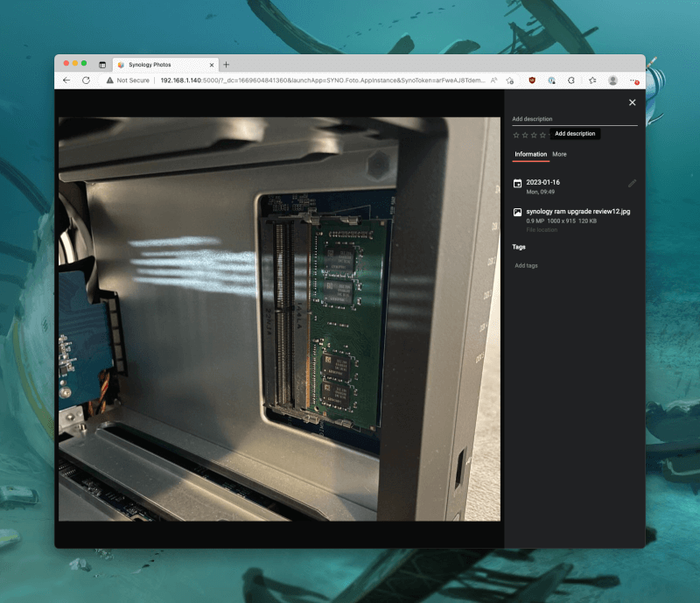The width and height of the screenshot is (700, 603).
Task: Select the Information tab
Action: (530, 154)
